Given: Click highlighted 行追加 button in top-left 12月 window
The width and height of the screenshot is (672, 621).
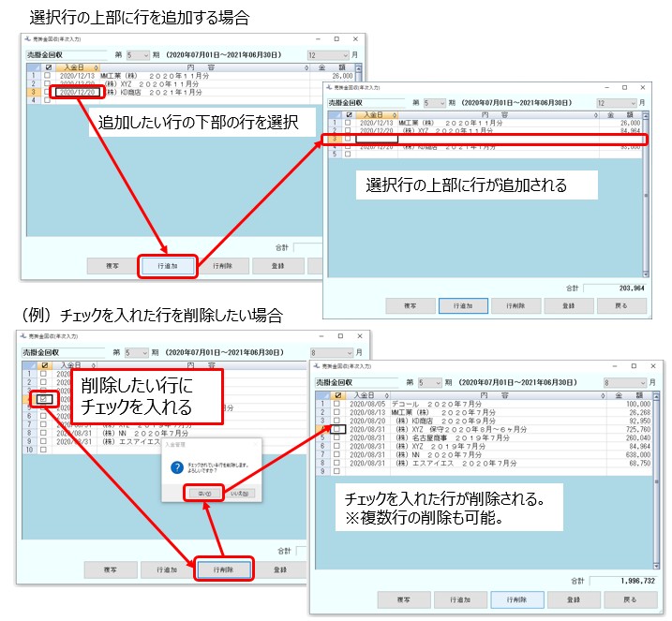Looking at the screenshot, I should pyautogui.click(x=168, y=266).
